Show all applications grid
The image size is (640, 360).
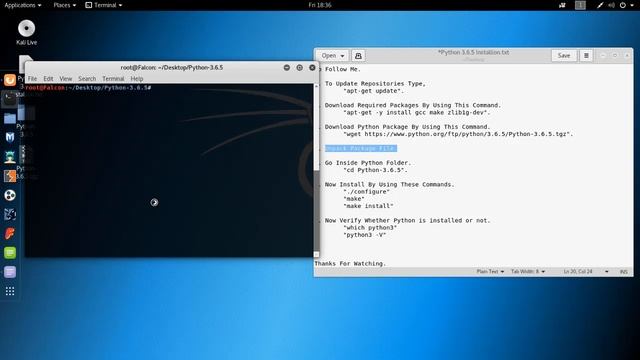pos(10,291)
